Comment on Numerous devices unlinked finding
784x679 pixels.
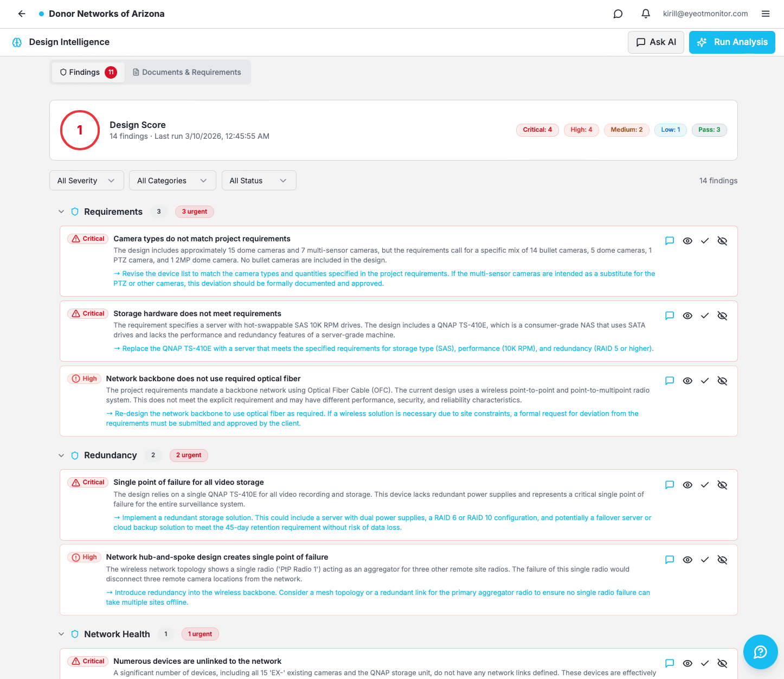[x=670, y=663]
